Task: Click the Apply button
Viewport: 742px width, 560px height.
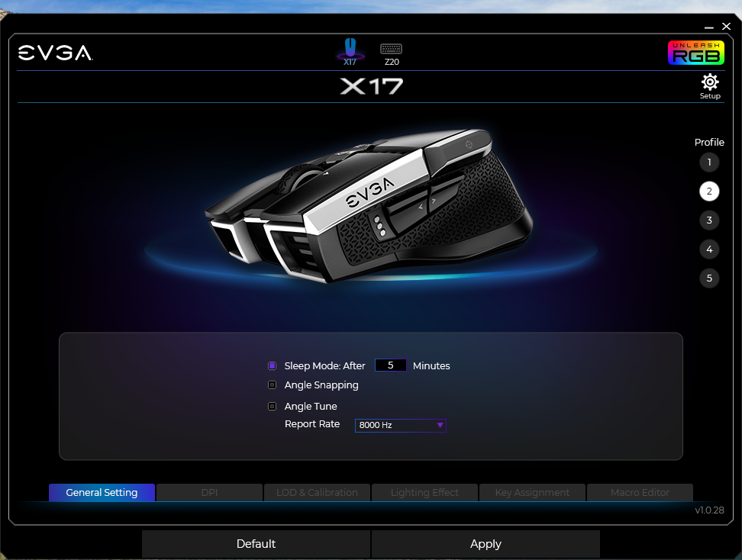Action: pos(486,544)
